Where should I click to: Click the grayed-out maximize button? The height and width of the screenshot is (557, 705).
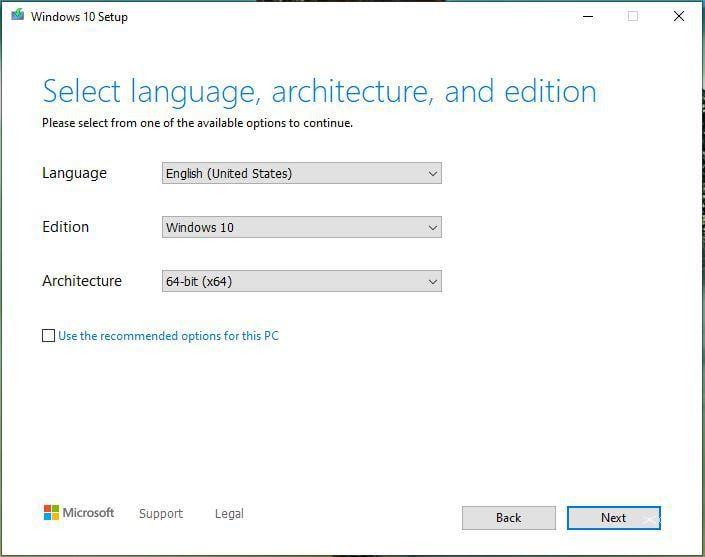pyautogui.click(x=632, y=16)
